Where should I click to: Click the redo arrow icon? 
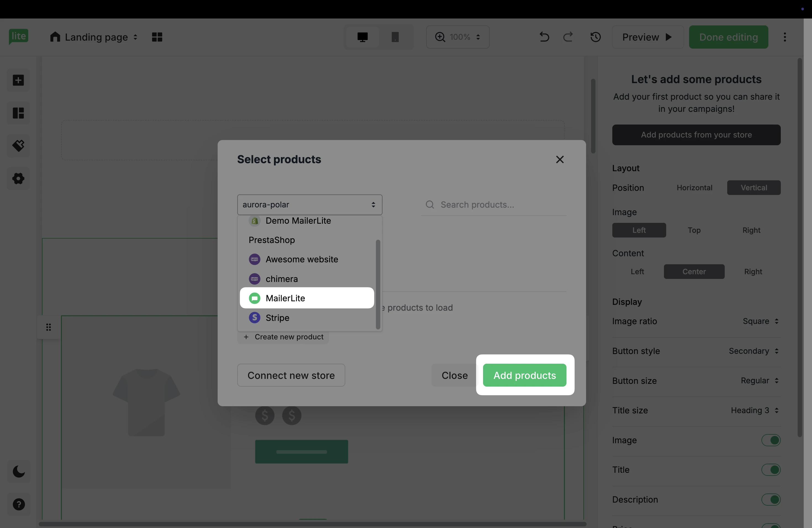(x=568, y=37)
